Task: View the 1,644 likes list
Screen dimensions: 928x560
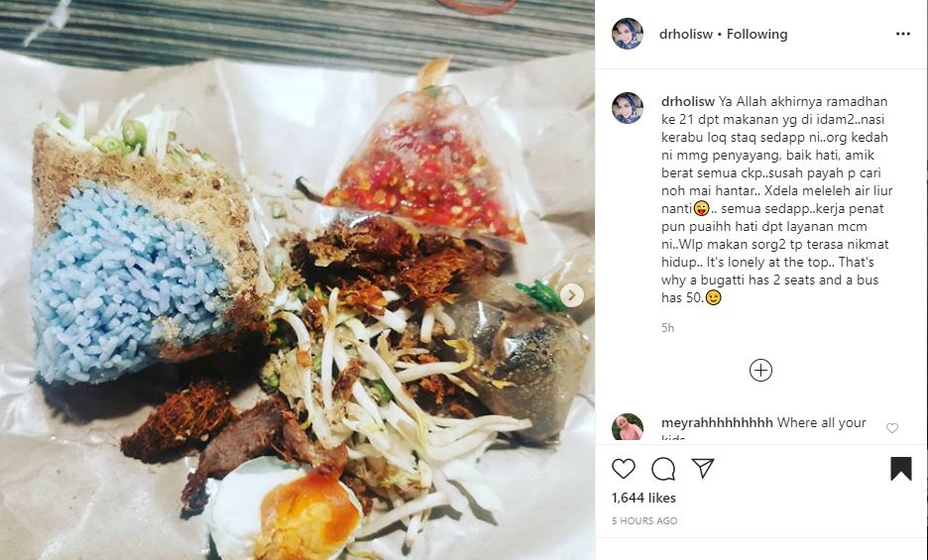Action: 643,498
